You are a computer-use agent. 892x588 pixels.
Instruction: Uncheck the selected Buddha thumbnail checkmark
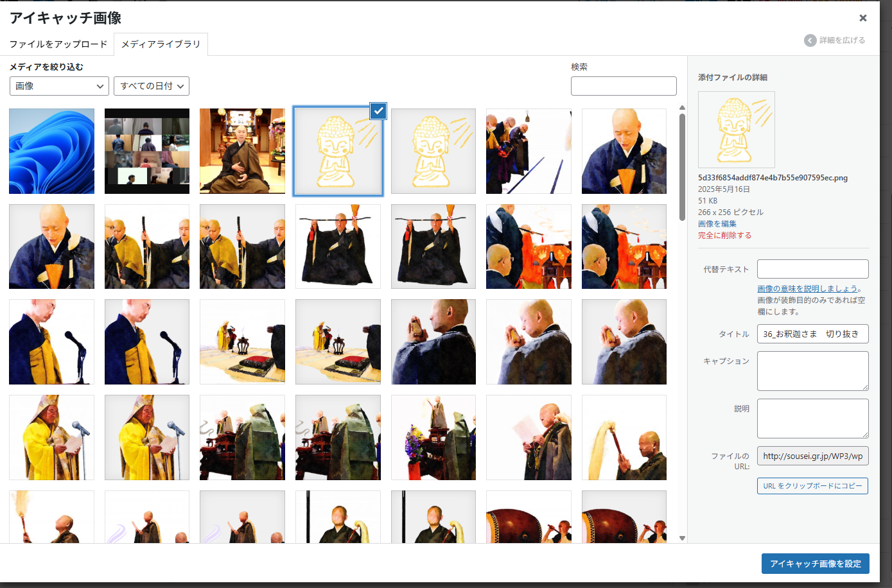[x=378, y=111]
